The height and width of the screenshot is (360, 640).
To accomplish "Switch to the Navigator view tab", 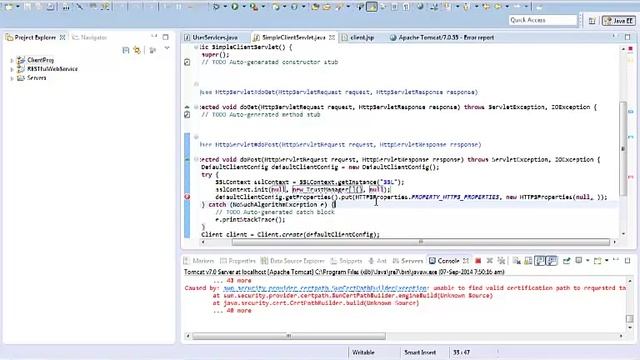I will (x=90, y=38).
